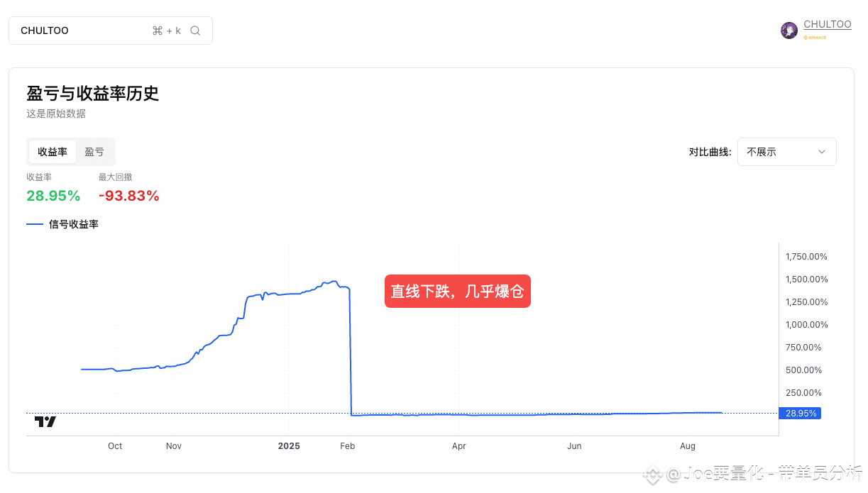Click the Feb marker on time axis
The width and height of the screenshot is (868, 493).
[x=347, y=446]
